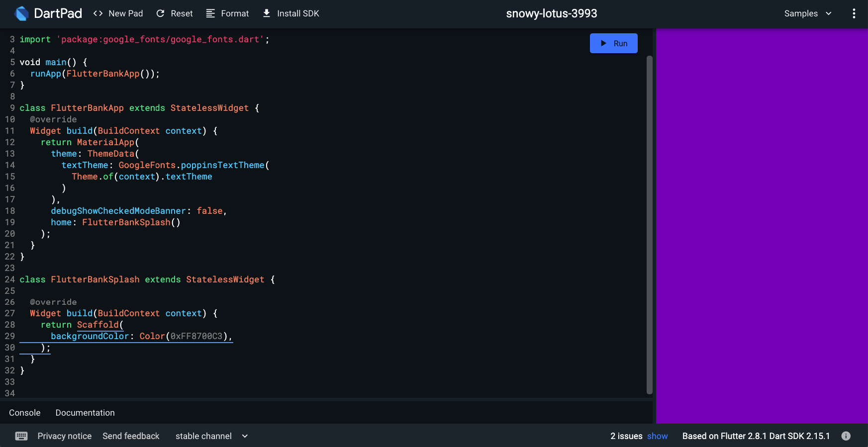This screenshot has height=447, width=868.
Task: Click the 'class FlutterBankApp' declaration line
Action: point(139,108)
